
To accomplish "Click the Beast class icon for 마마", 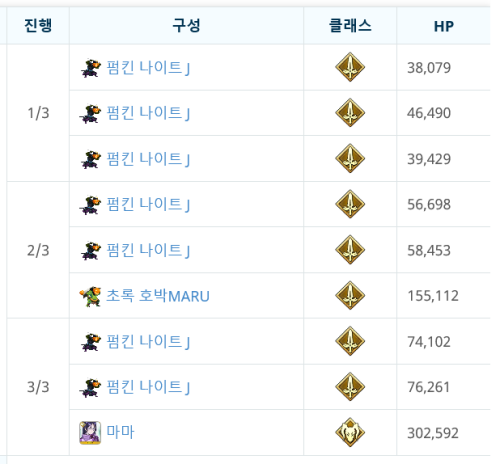I will pos(350,432).
